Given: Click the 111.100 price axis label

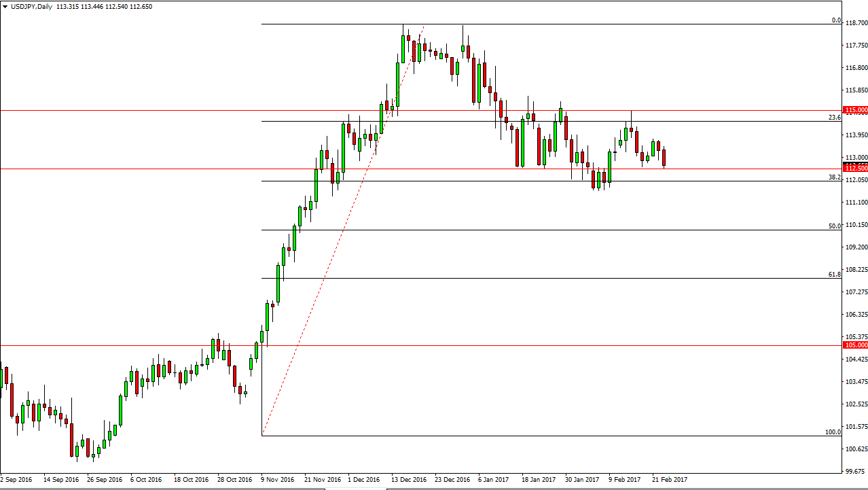Looking at the screenshot, I should tap(857, 203).
